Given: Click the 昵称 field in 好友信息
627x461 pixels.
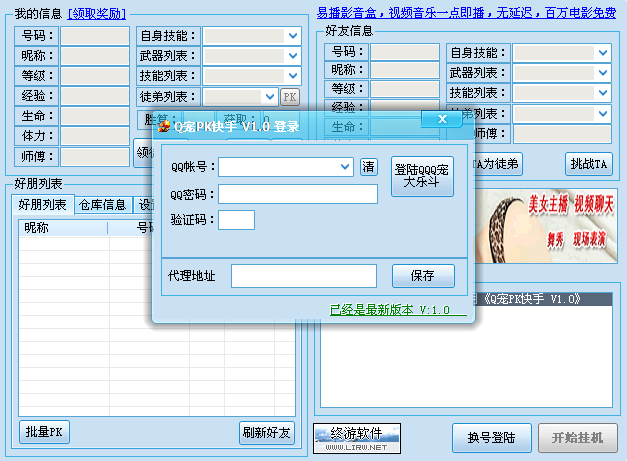Looking at the screenshot, I should point(405,70).
